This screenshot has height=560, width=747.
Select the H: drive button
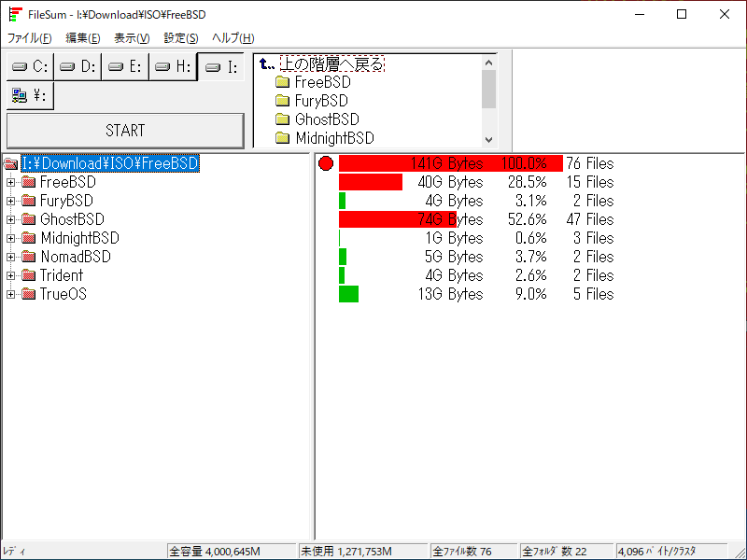tap(173, 66)
